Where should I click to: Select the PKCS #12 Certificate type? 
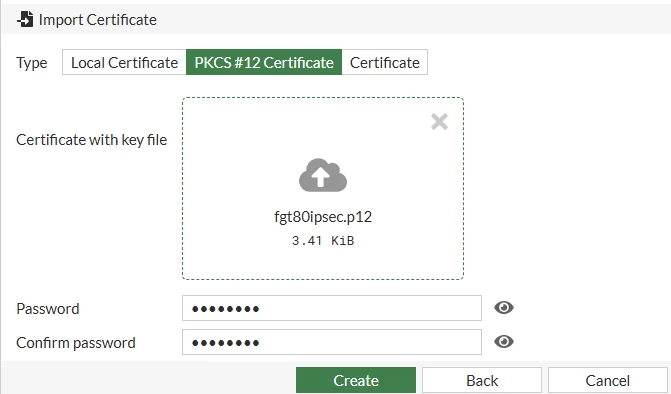pyautogui.click(x=264, y=62)
